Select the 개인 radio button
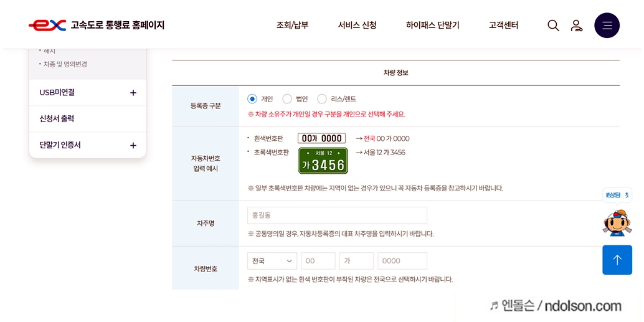Screen dimensions: 644x322 252,99
